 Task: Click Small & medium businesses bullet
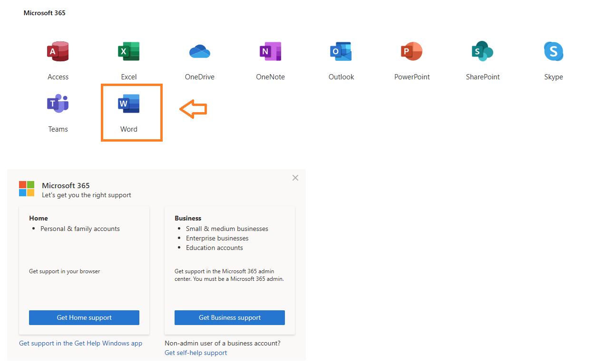click(227, 229)
